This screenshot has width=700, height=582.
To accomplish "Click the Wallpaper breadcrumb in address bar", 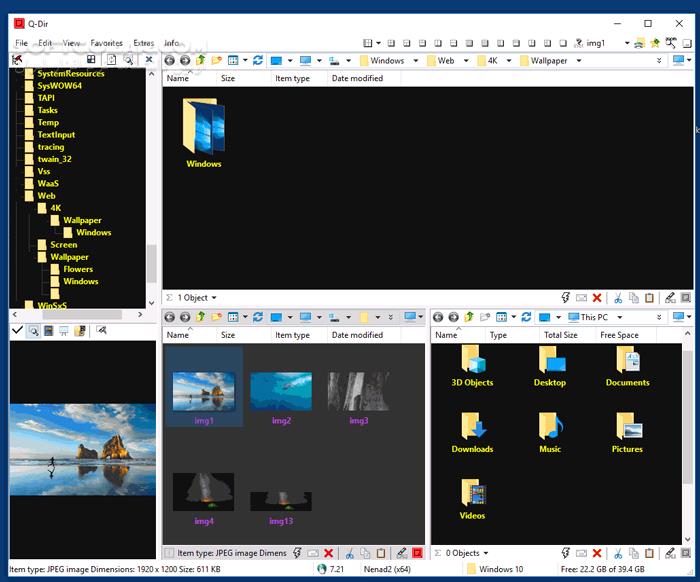I will tap(548, 61).
